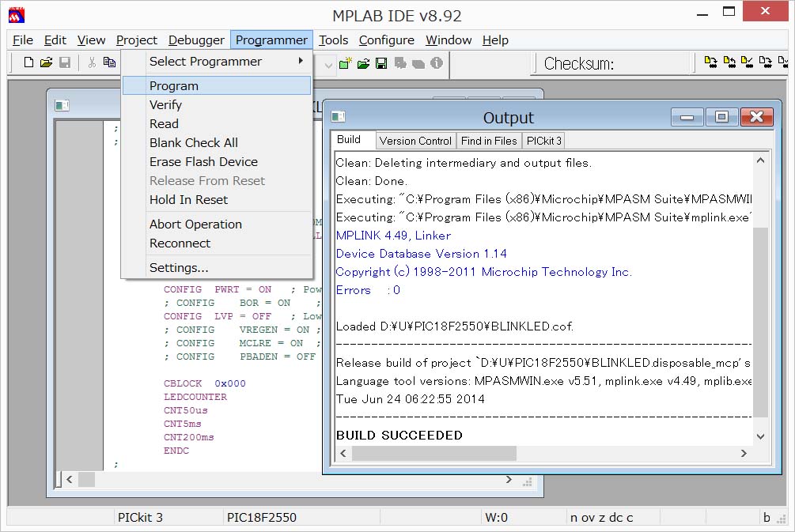Click the editor window's title icon
This screenshot has height=532, width=795.
62,105
